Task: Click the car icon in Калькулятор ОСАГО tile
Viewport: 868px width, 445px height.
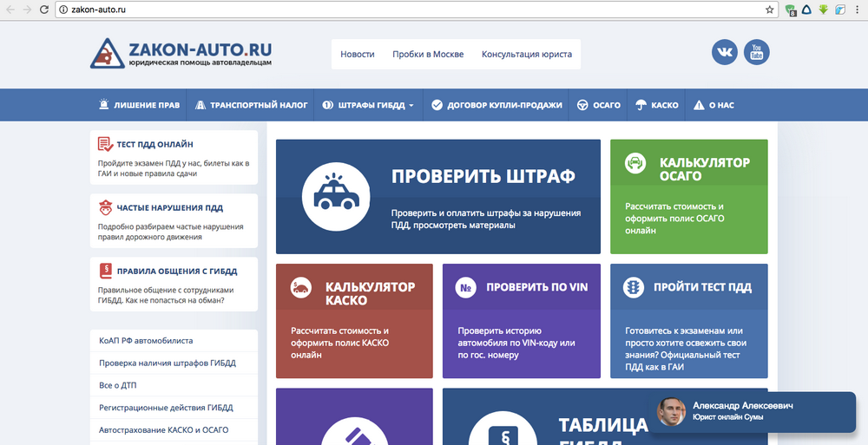Action: pyautogui.click(x=635, y=163)
